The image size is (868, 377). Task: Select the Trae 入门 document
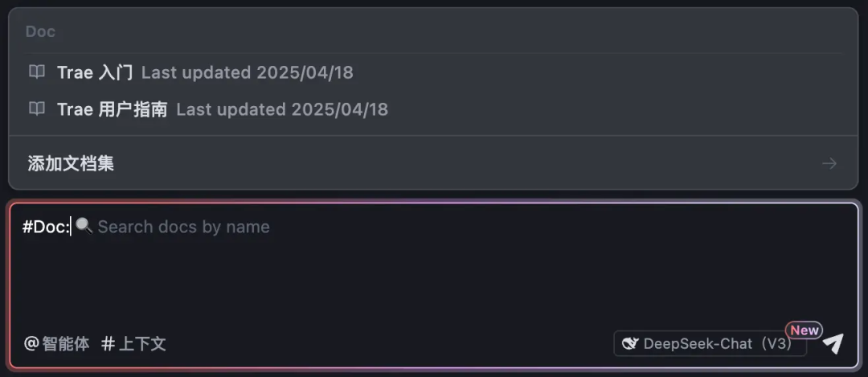click(95, 72)
